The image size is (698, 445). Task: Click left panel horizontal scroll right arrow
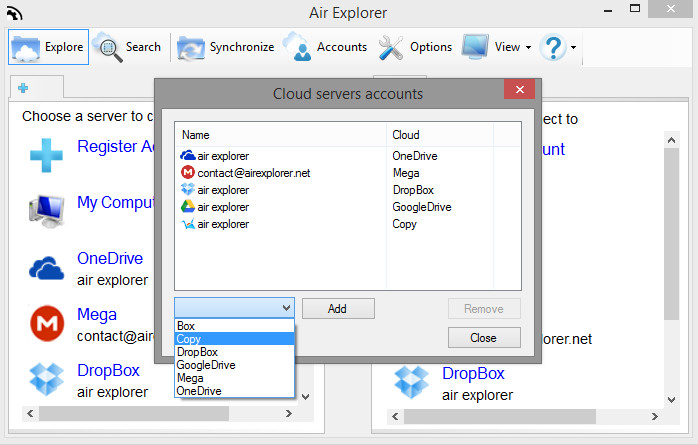coord(288,413)
